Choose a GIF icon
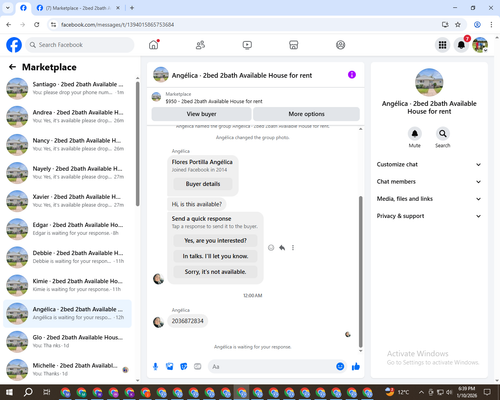500x400 pixels. coord(198,367)
